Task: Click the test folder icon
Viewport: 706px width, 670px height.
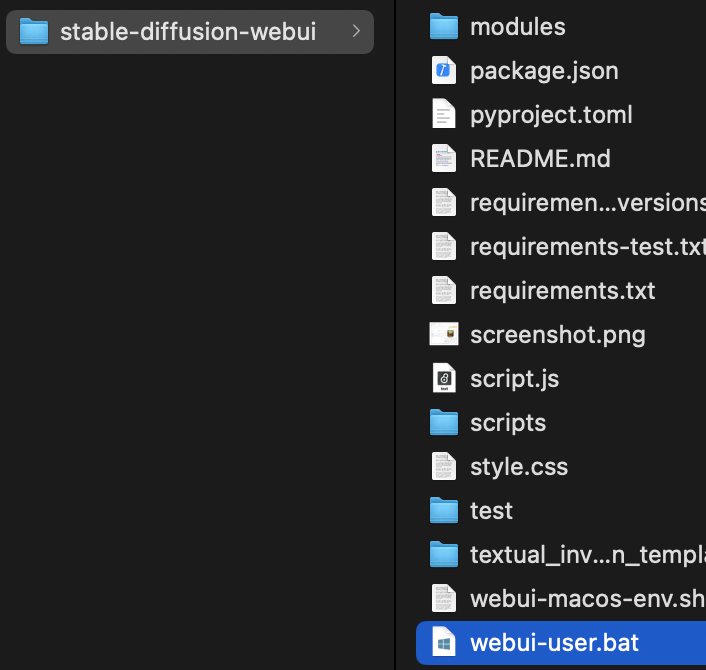Action: [x=444, y=510]
